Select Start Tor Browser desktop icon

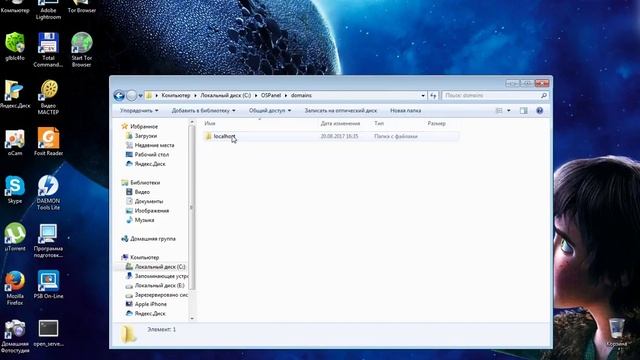coord(81,50)
